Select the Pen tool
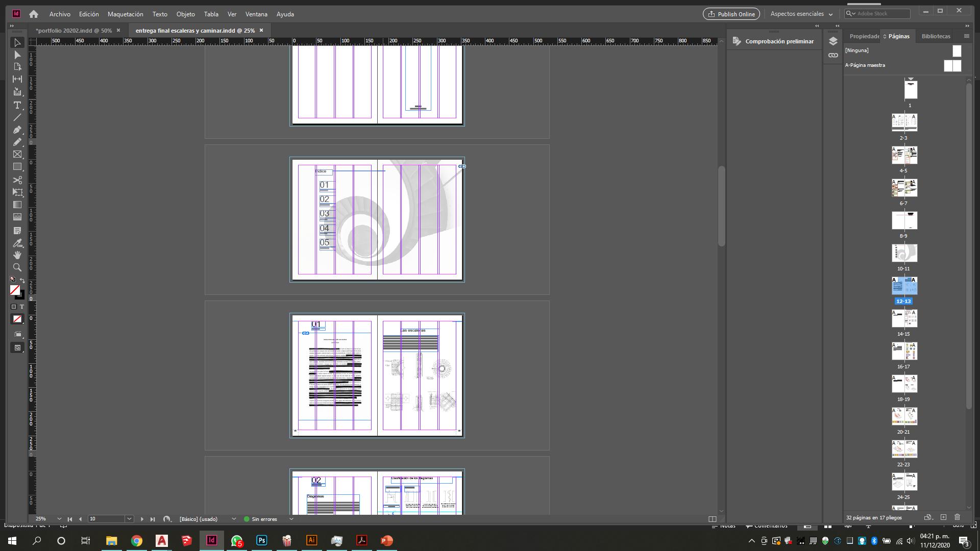 tap(17, 130)
